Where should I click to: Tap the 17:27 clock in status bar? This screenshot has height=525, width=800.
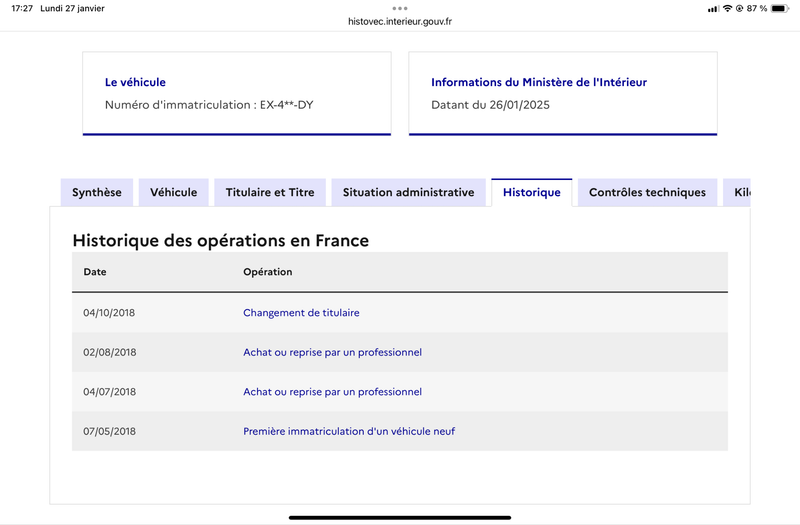click(22, 8)
